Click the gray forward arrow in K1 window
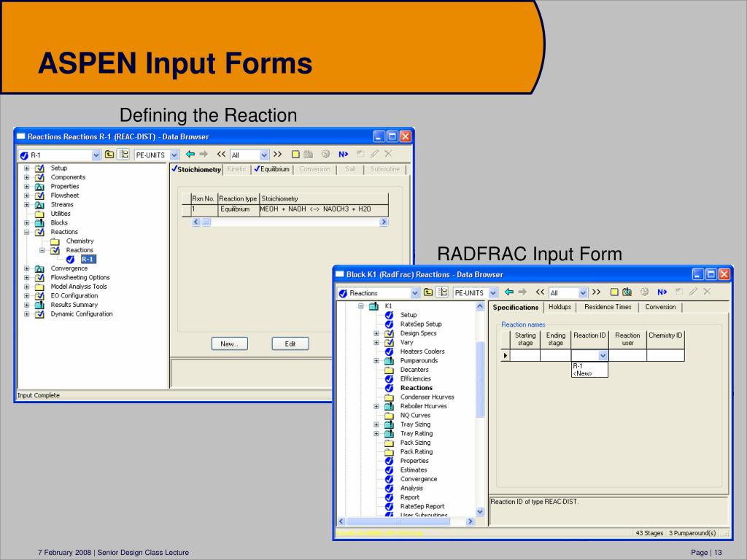This screenshot has height=560, width=747. pos(522,292)
